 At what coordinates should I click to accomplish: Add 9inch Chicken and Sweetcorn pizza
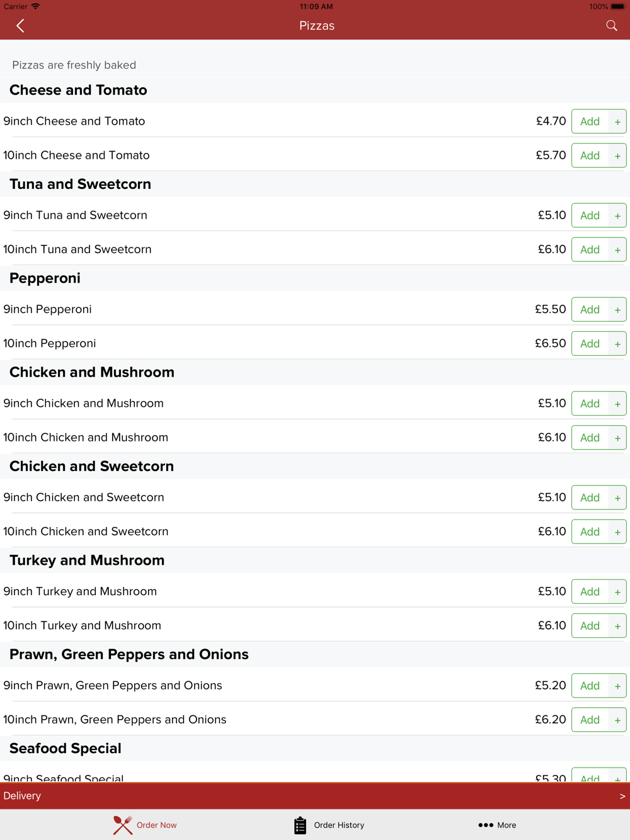[590, 497]
